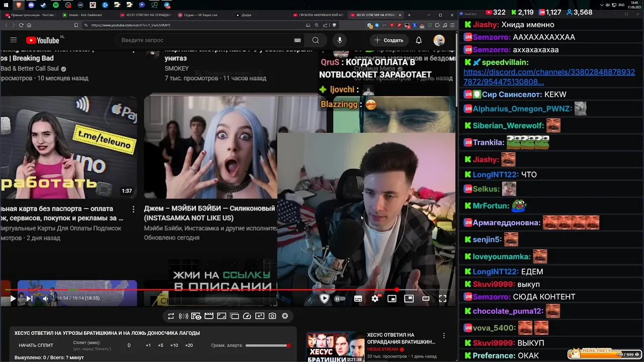Image resolution: width=644 pixels, height=362 pixels.
Task: Go to YouTube home via logo
Action: [x=42, y=40]
